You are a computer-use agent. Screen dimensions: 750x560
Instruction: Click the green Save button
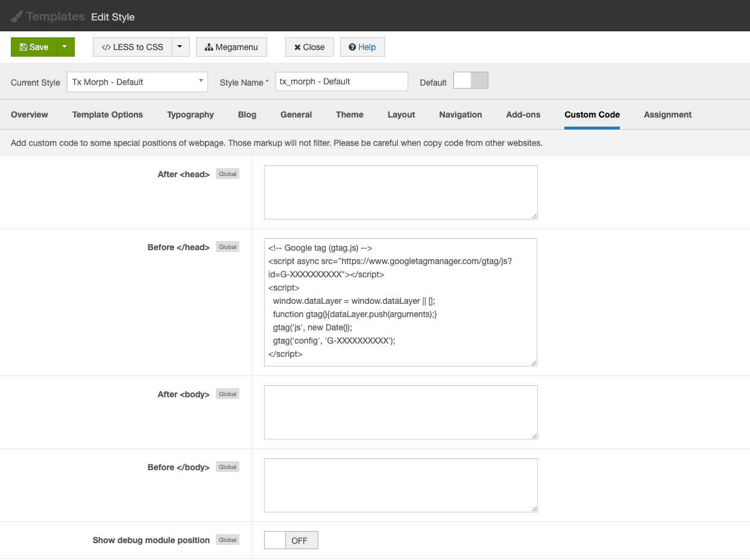34,47
